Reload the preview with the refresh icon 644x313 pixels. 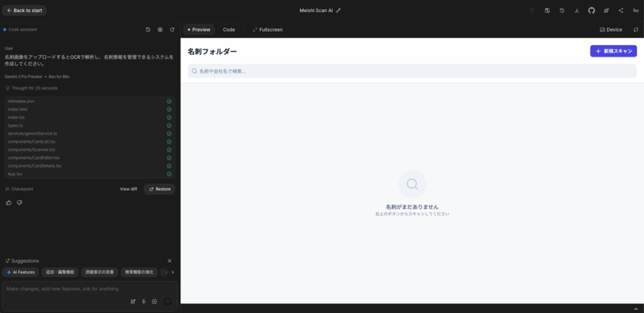[x=635, y=30]
